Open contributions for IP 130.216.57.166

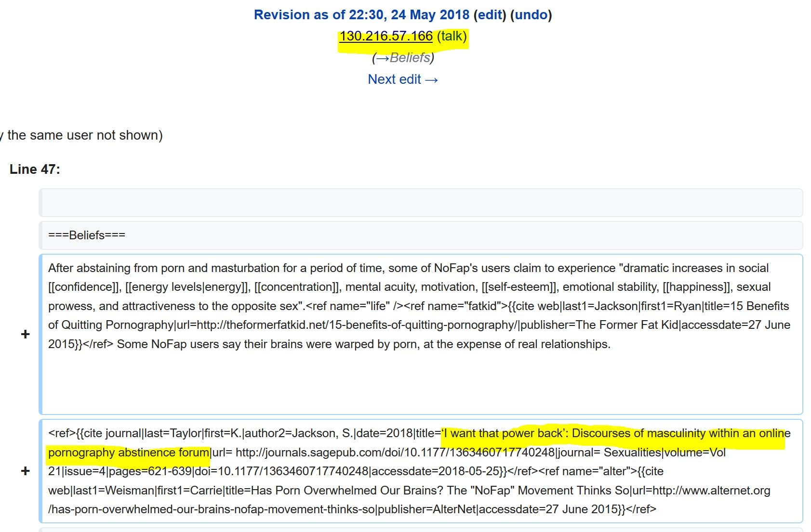point(386,36)
